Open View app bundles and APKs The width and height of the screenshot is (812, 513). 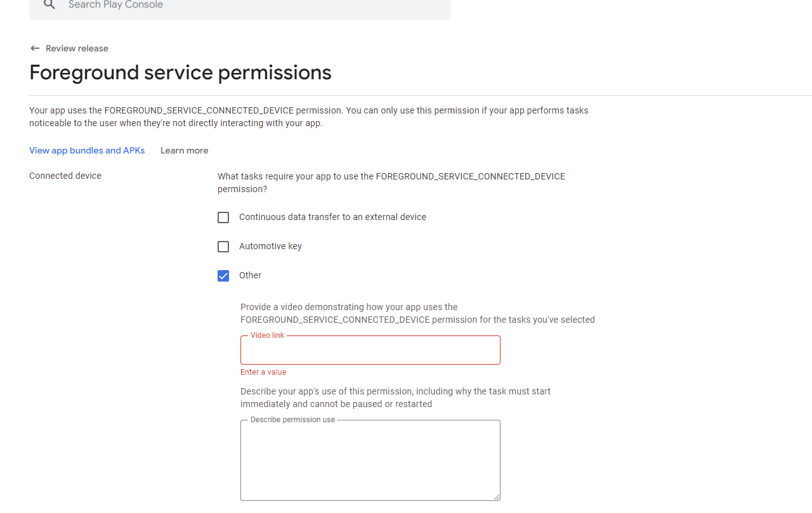tap(87, 150)
